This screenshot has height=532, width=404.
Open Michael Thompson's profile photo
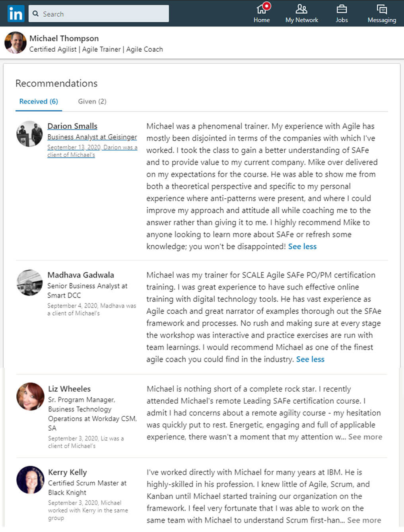click(x=15, y=43)
